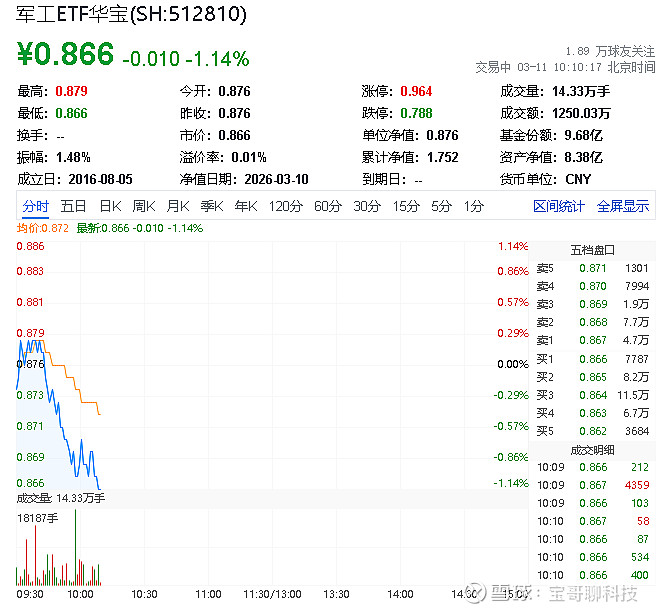Click the 资产净值 value 8.38亿
This screenshot has height=613, width=656.
(x=583, y=158)
